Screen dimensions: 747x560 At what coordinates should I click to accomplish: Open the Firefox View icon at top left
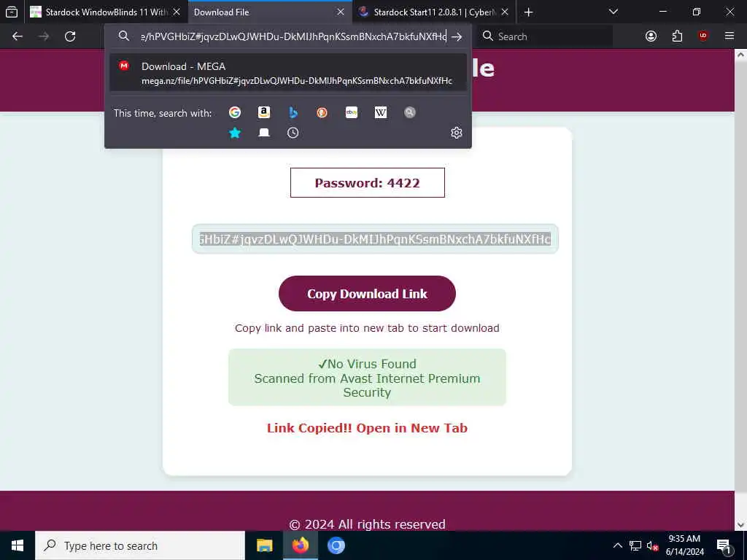click(12, 12)
